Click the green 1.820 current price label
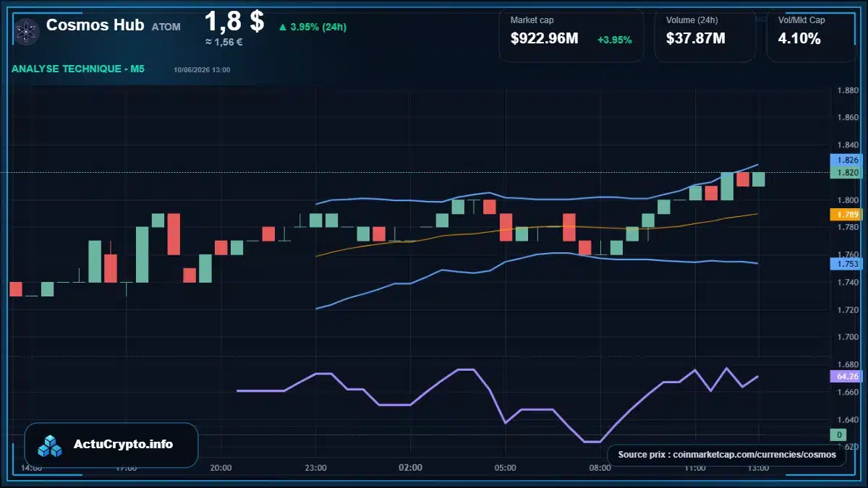 847,172
